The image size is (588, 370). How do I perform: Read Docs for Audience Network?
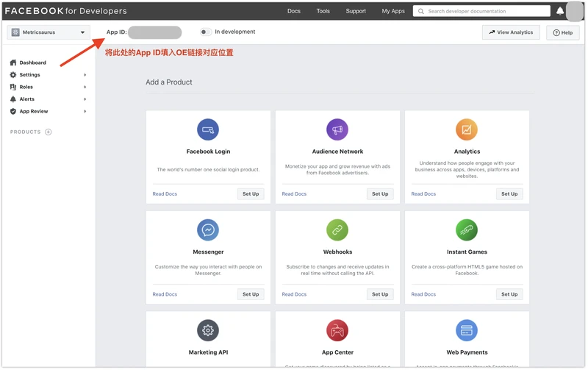click(295, 194)
